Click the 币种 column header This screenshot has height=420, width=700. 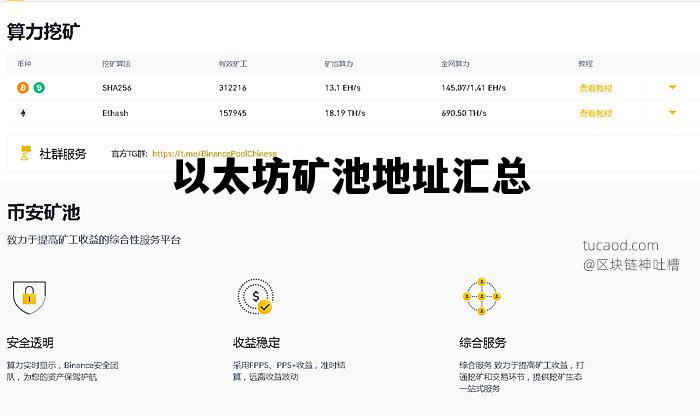pyautogui.click(x=24, y=64)
